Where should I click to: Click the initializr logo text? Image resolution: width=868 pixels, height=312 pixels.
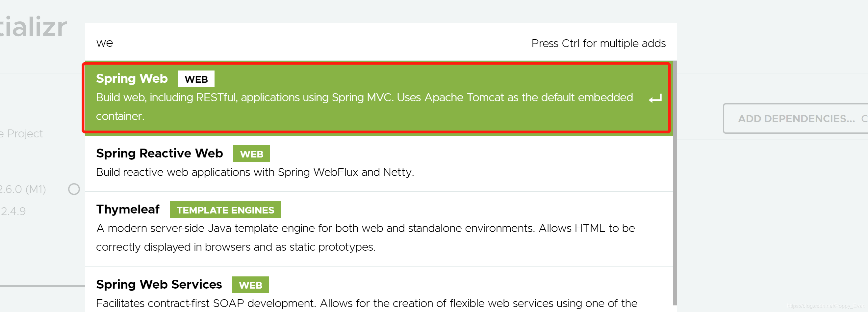point(33,27)
